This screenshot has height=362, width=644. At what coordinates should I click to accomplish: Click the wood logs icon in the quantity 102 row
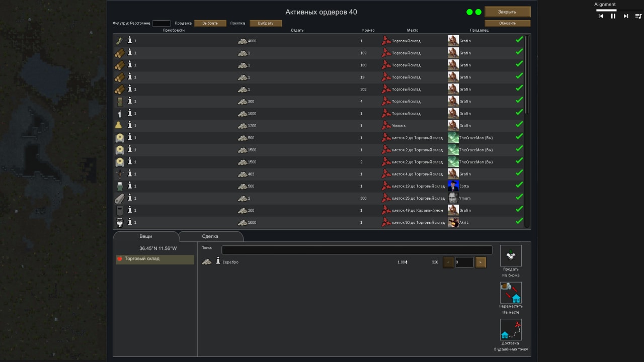pos(119,53)
